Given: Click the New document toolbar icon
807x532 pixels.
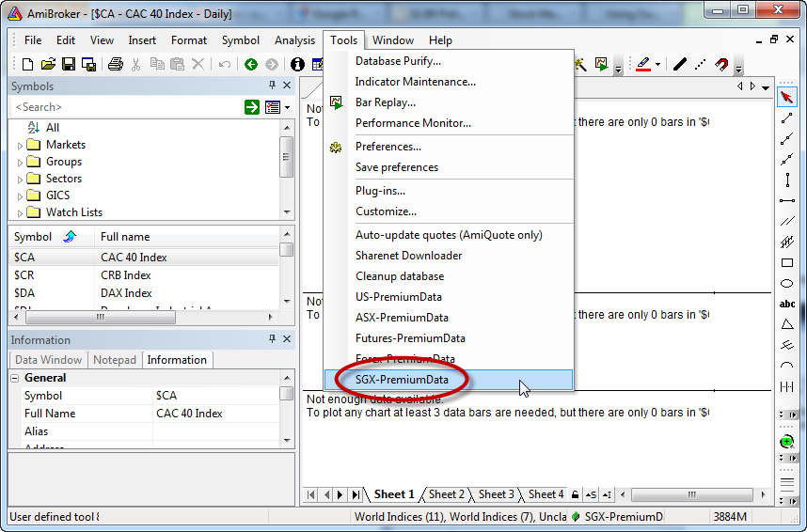Looking at the screenshot, I should coord(28,64).
